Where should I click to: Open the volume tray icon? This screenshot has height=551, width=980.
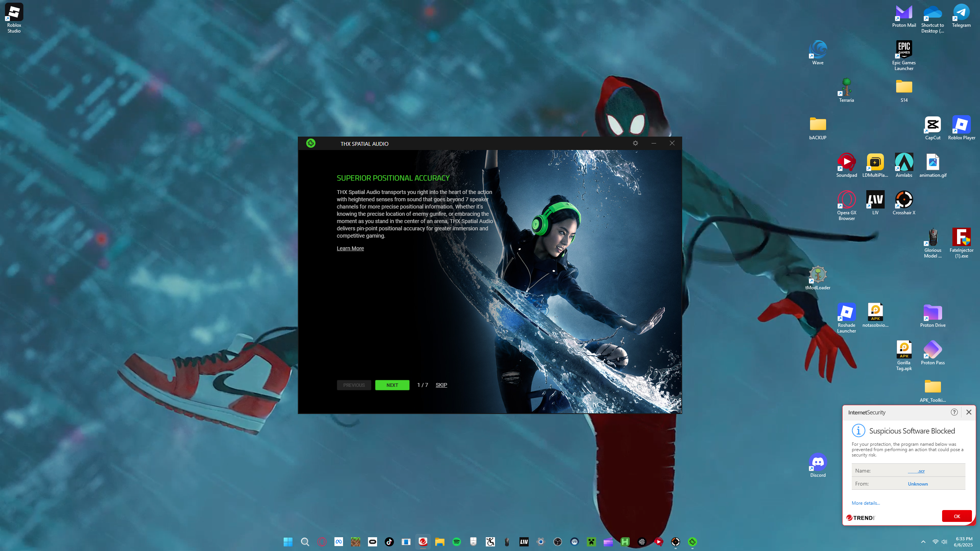[x=944, y=542]
